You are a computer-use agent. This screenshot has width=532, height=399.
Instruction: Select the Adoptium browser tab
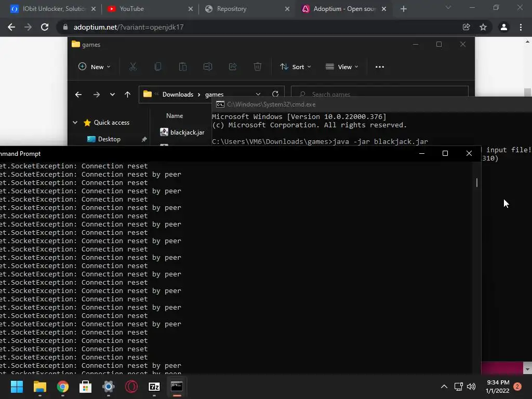[343, 9]
